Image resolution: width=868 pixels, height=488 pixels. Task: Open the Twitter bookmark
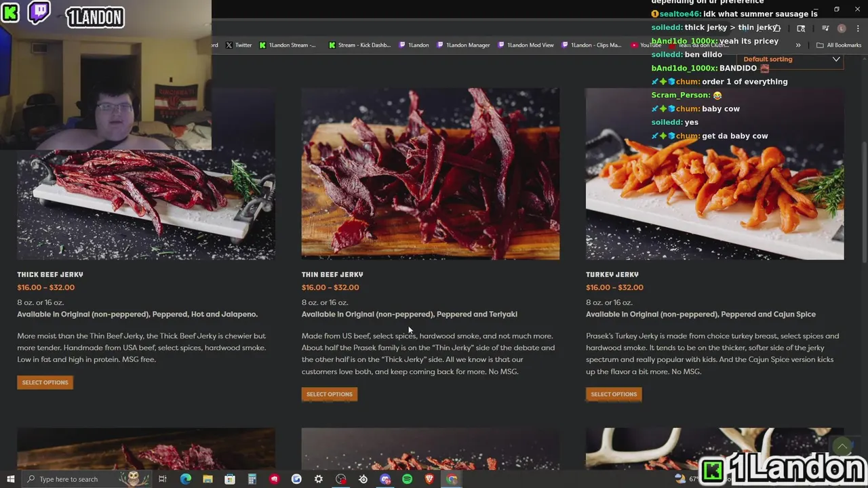[x=239, y=45]
